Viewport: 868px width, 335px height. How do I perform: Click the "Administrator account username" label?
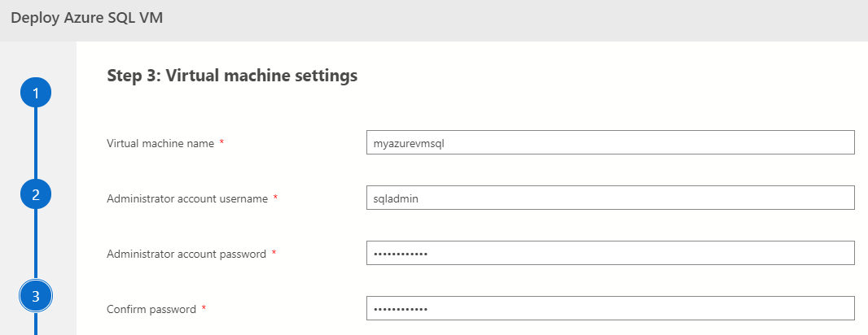tap(187, 198)
